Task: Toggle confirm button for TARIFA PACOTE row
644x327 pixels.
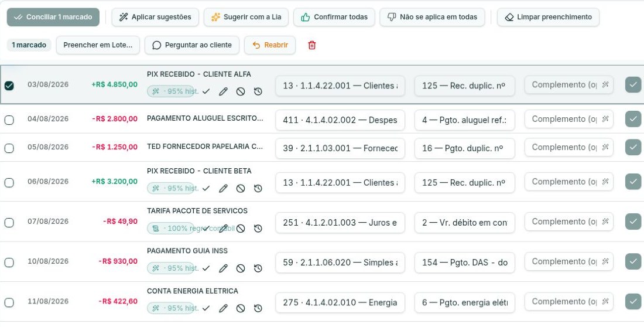Action: tap(633, 222)
